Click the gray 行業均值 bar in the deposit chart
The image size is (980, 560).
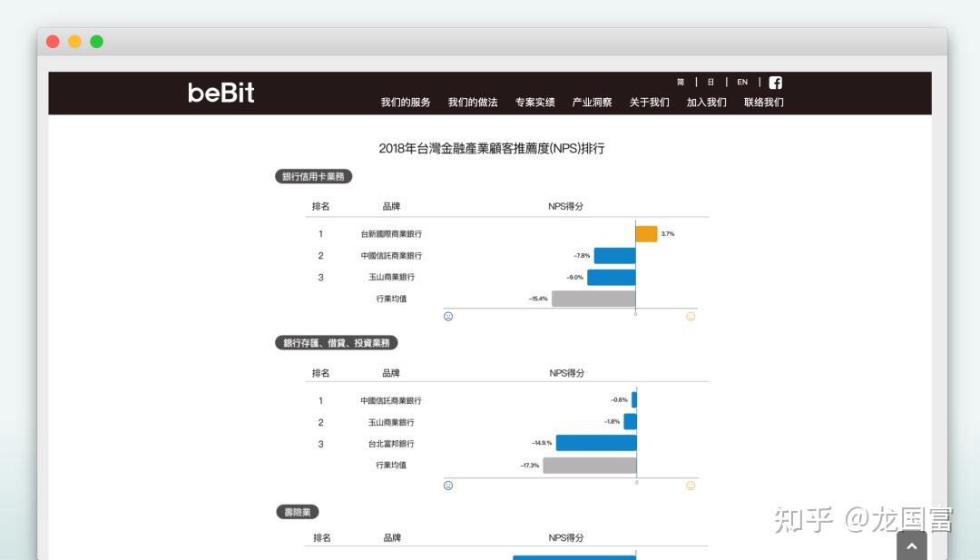point(590,465)
